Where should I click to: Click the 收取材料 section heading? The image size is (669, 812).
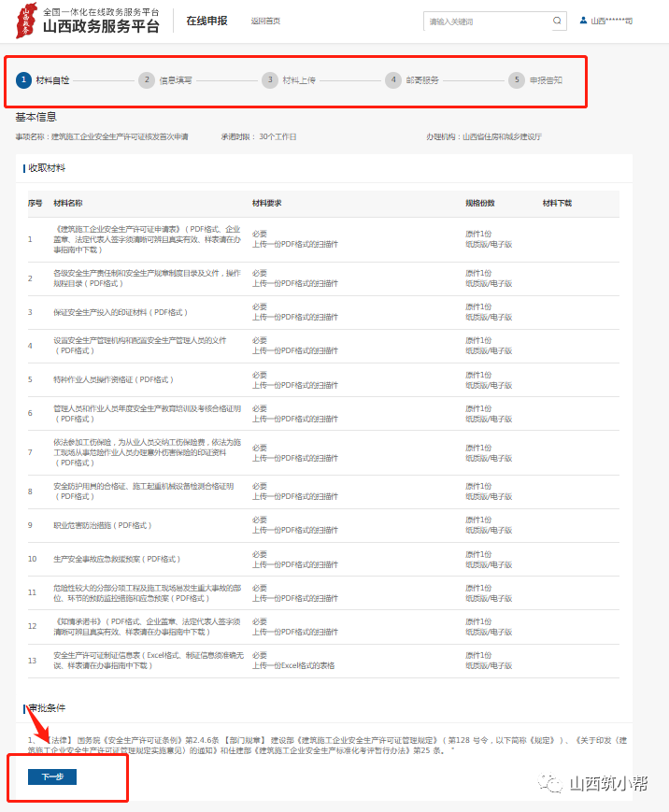point(47,168)
